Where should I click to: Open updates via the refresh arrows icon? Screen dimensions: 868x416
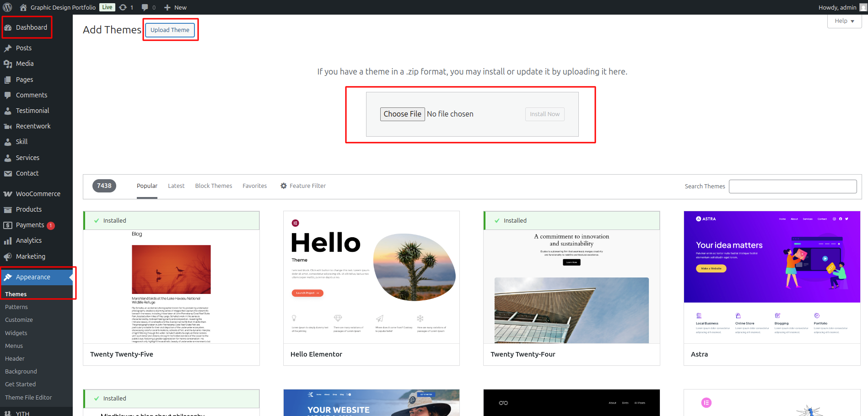tap(122, 7)
